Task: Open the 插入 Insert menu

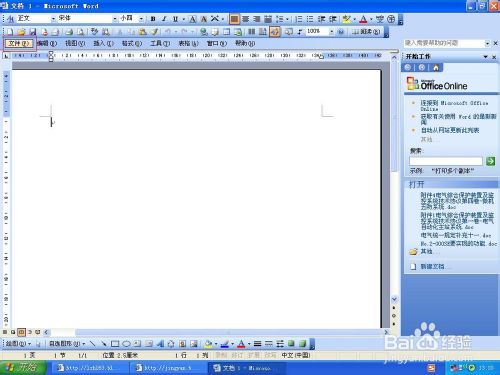Action: click(x=103, y=43)
